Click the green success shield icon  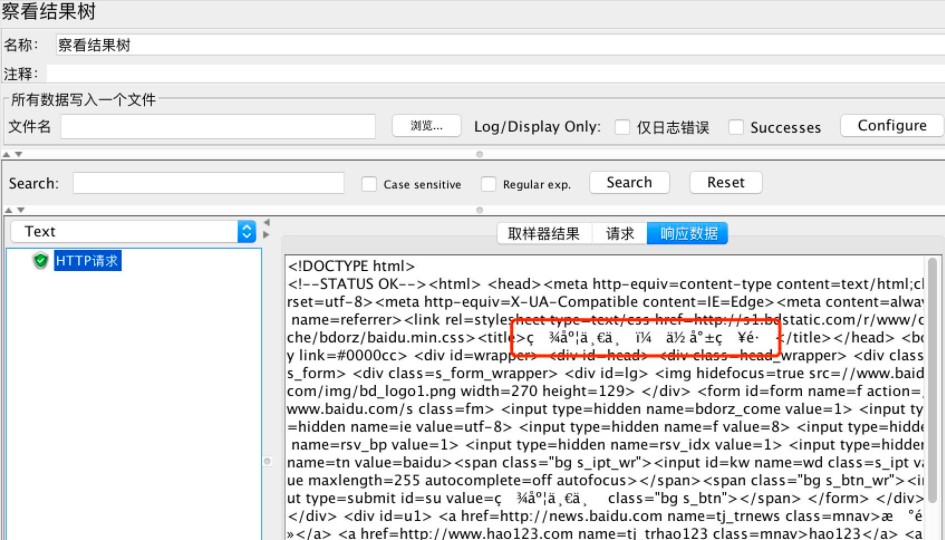coord(40,261)
